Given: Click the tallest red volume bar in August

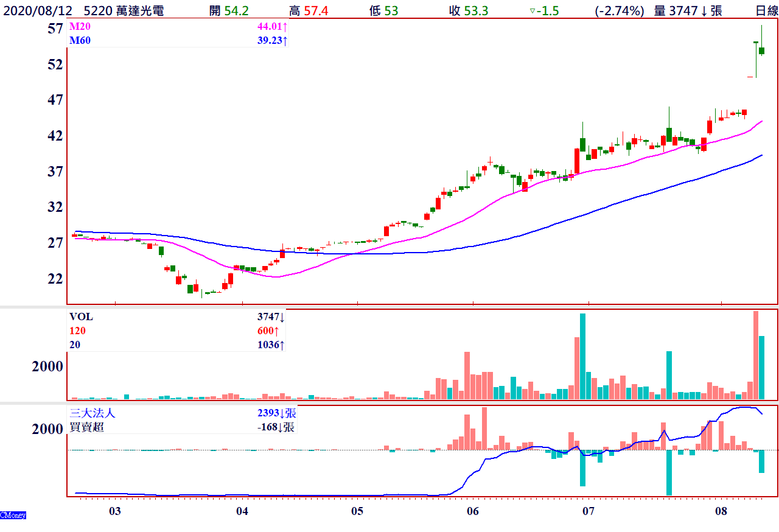Looking at the screenshot, I should (x=756, y=355).
